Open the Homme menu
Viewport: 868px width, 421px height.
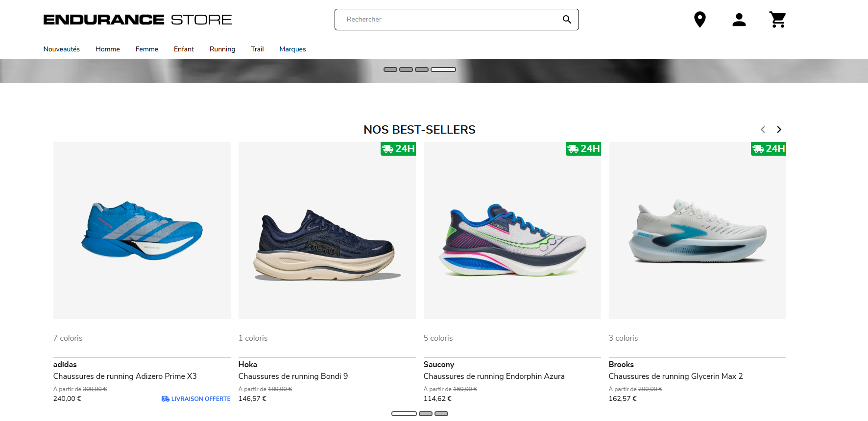coord(108,49)
